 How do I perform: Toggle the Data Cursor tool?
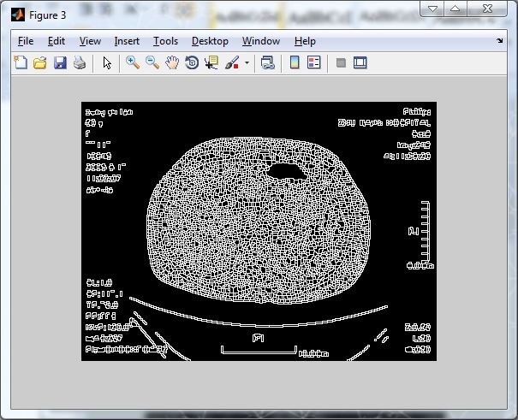211,62
